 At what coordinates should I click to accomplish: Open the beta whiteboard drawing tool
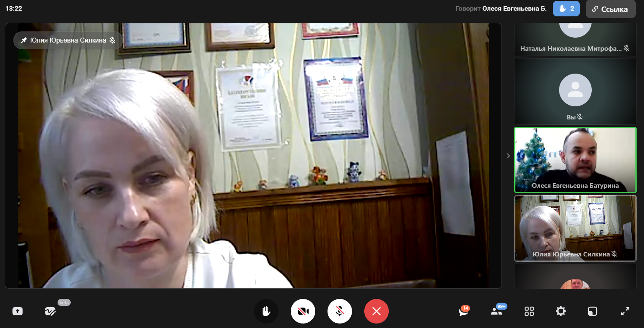point(50,311)
